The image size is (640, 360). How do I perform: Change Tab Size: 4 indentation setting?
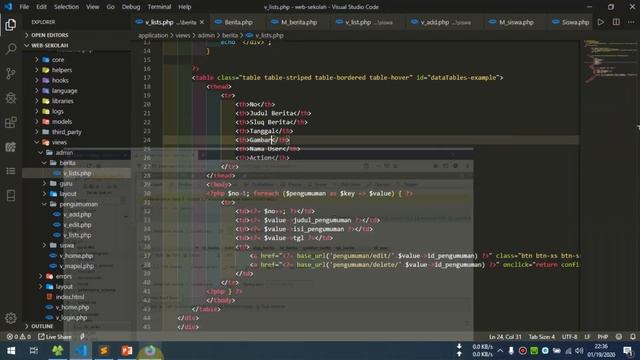coord(542,337)
